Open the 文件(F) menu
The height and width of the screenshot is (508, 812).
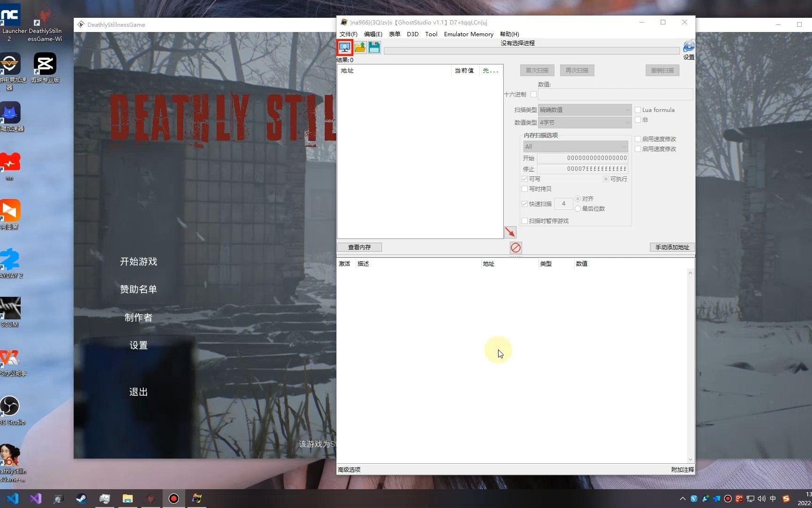348,34
